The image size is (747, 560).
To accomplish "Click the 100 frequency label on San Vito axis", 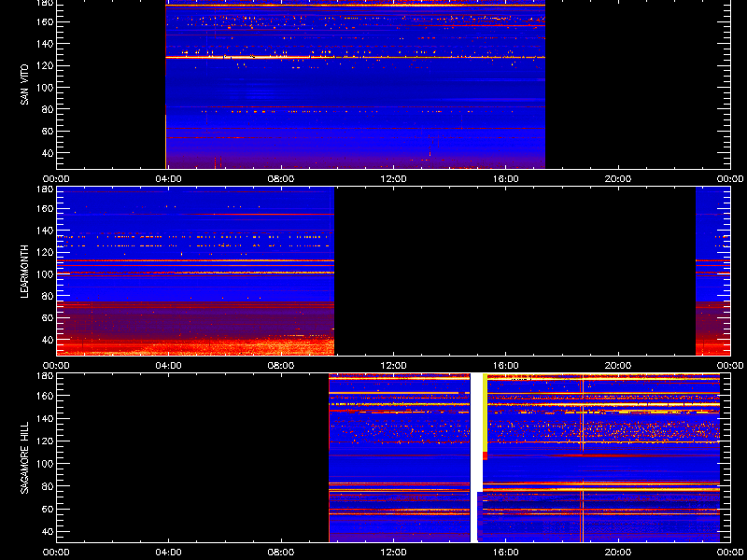I will coord(45,88).
